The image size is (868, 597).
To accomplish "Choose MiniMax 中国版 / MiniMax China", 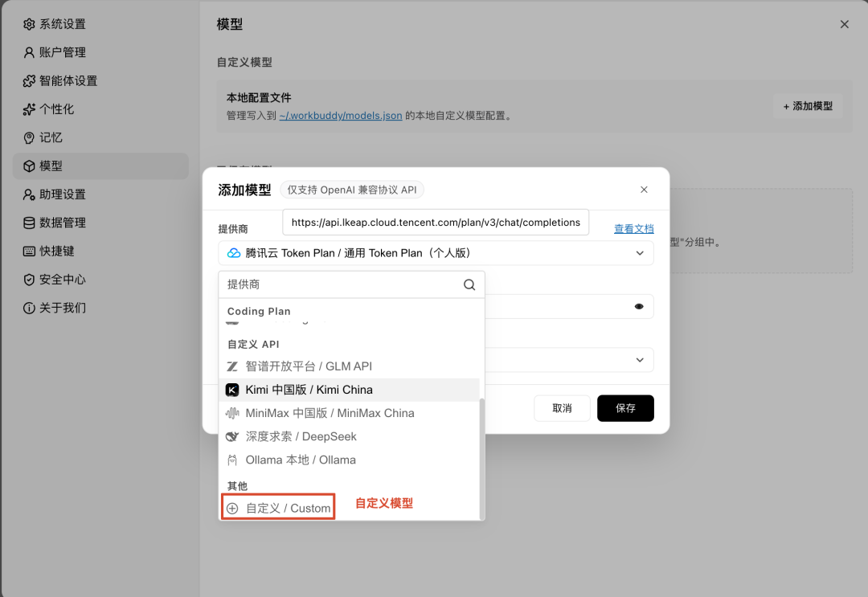I will pos(350,413).
